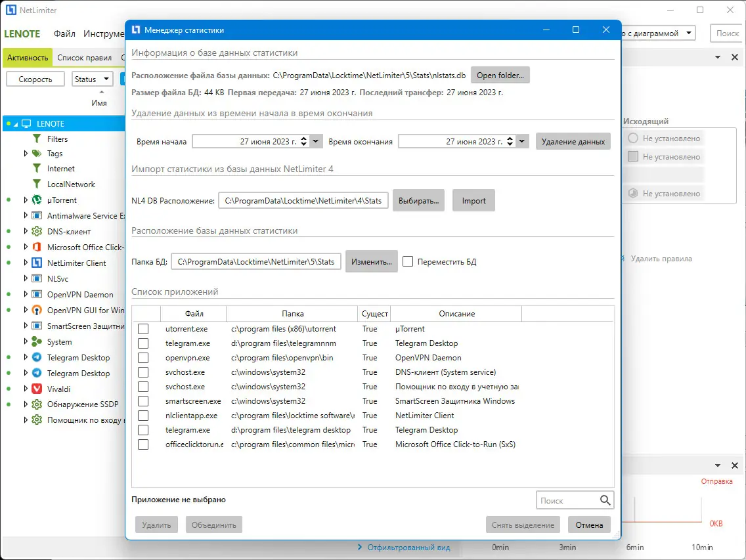Click the NetLimiter logo in dialog title bar
The image size is (746, 560).
coord(136,30)
